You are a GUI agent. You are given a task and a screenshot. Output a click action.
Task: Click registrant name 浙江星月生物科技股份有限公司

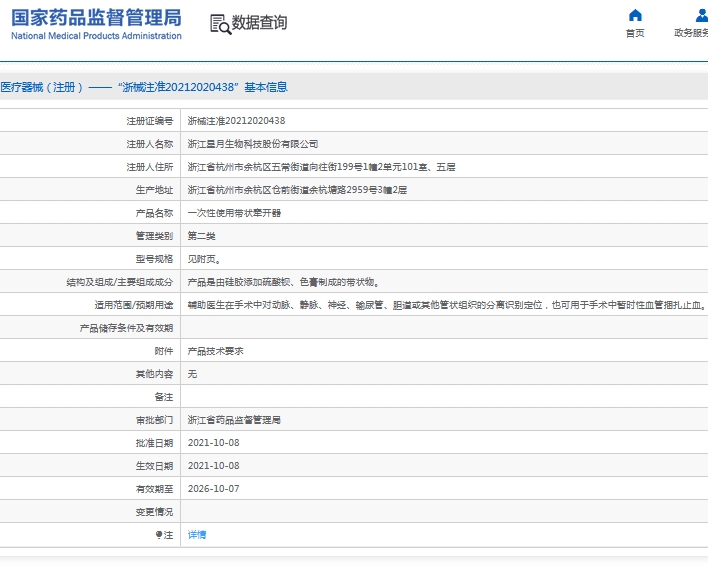pyautogui.click(x=253, y=144)
